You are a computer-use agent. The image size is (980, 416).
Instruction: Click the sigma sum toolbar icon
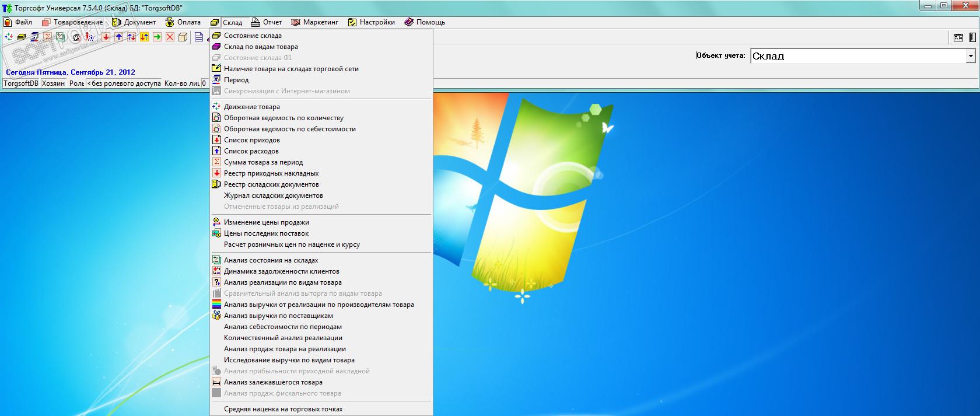(47, 37)
